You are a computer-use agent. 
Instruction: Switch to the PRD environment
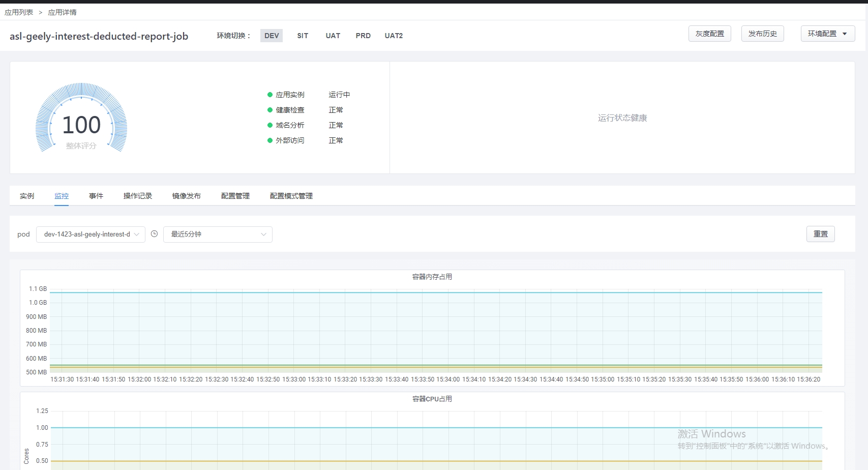click(x=363, y=36)
